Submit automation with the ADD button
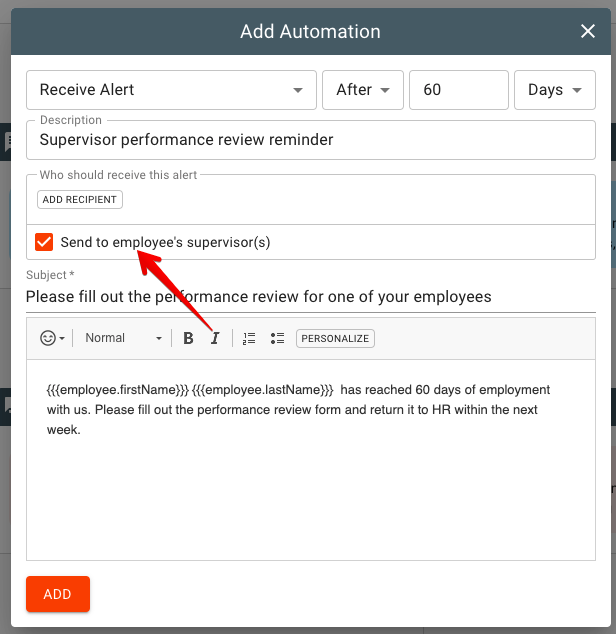 tap(58, 594)
